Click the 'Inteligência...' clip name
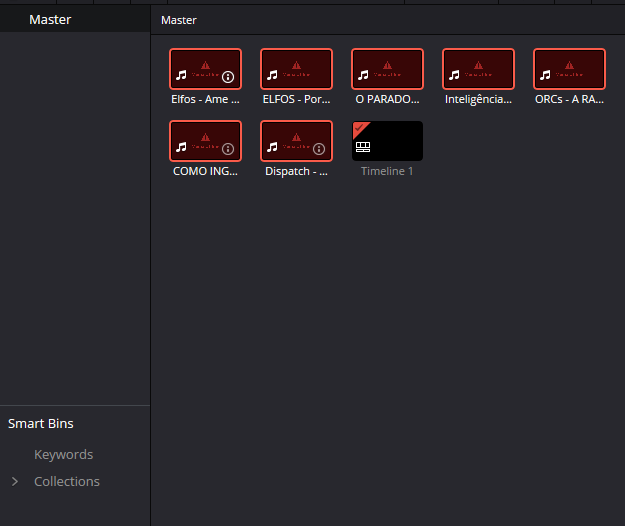This screenshot has height=526, width=625. (x=478, y=99)
